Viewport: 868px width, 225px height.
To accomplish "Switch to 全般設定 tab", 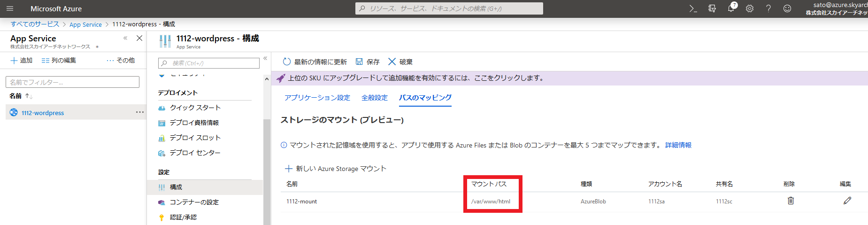I will click(x=375, y=97).
